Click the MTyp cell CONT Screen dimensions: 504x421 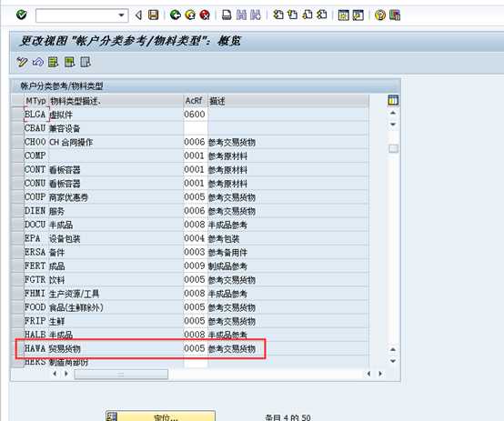[36, 169]
